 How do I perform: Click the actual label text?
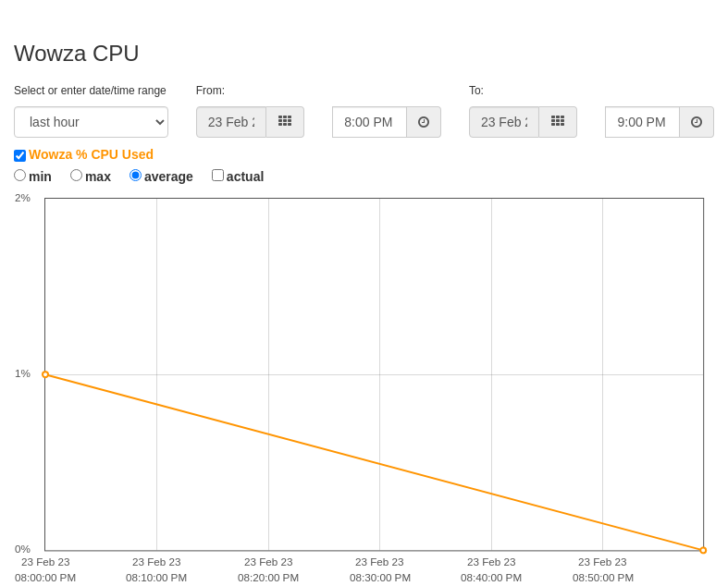coord(245,177)
